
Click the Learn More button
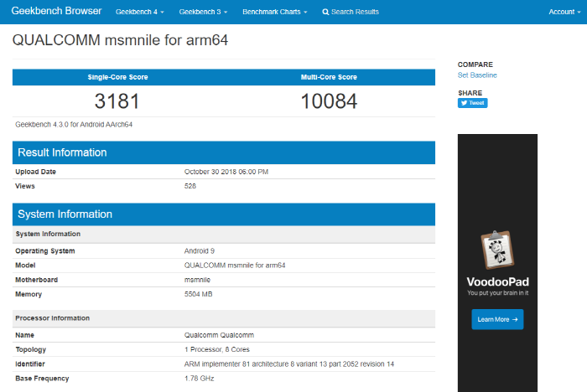coord(497,319)
